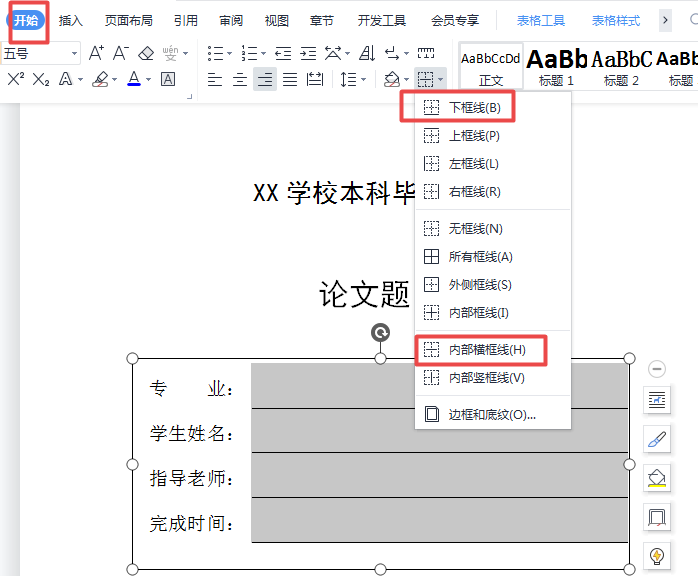Expand highlight color dropdown arrow
This screenshot has width=698, height=576.
(114, 80)
